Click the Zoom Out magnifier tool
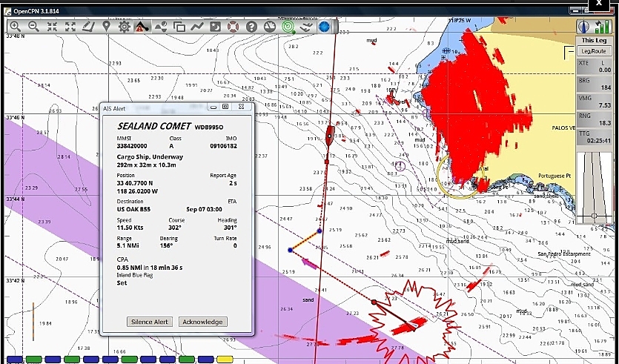The image size is (619, 364). [x=33, y=27]
